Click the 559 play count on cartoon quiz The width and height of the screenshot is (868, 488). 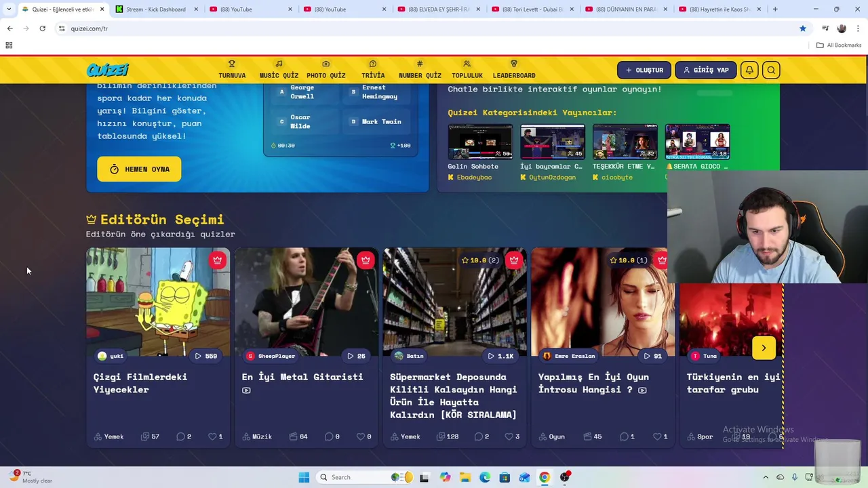coord(206,356)
